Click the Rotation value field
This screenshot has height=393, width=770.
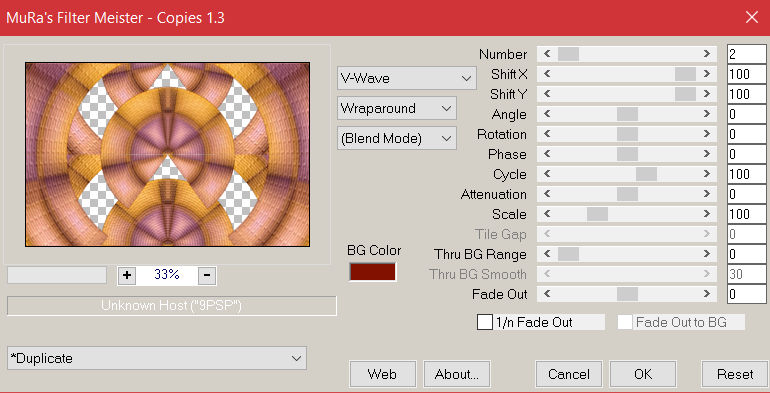click(x=746, y=134)
